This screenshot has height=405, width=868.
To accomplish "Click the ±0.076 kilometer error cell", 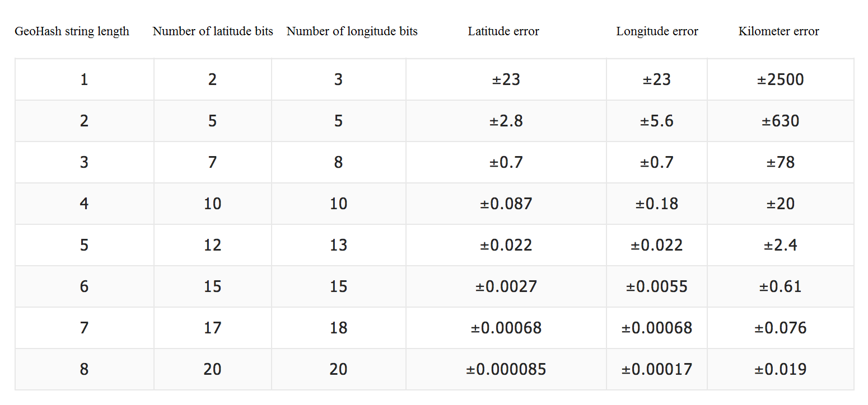I will (x=780, y=328).
